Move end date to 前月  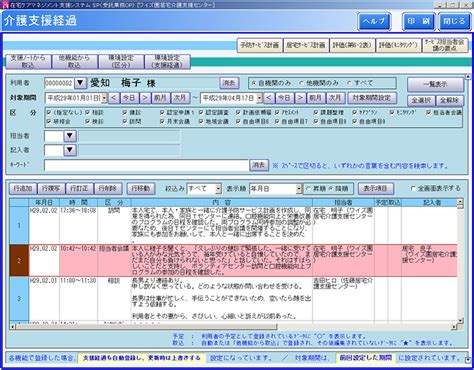(316, 98)
